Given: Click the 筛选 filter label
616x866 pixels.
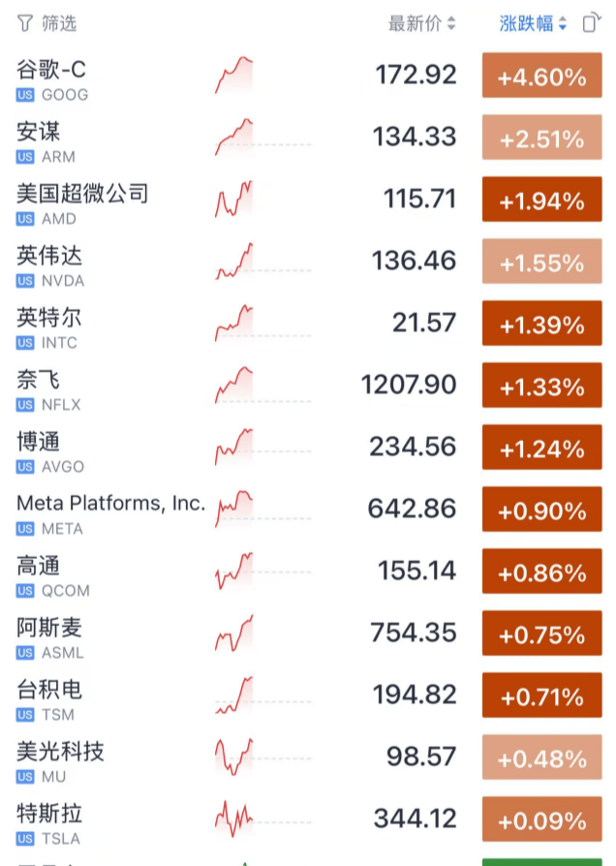Looking at the screenshot, I should pos(54,21).
